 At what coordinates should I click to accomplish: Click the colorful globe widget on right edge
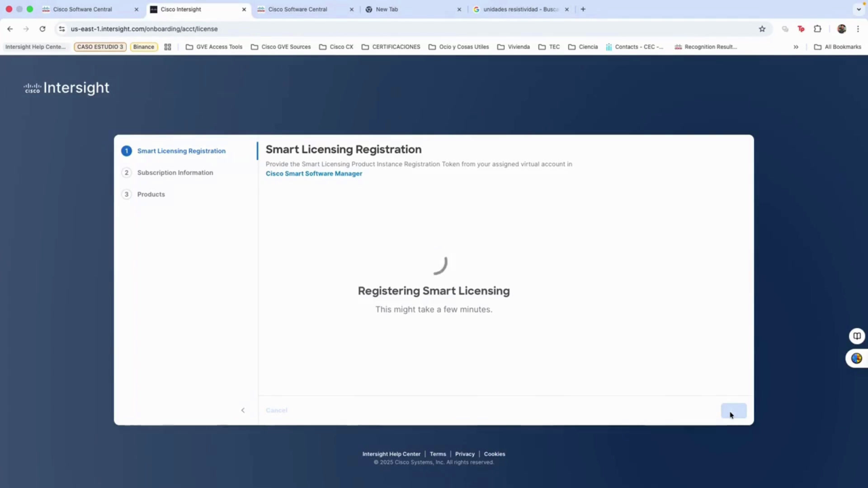tap(856, 358)
